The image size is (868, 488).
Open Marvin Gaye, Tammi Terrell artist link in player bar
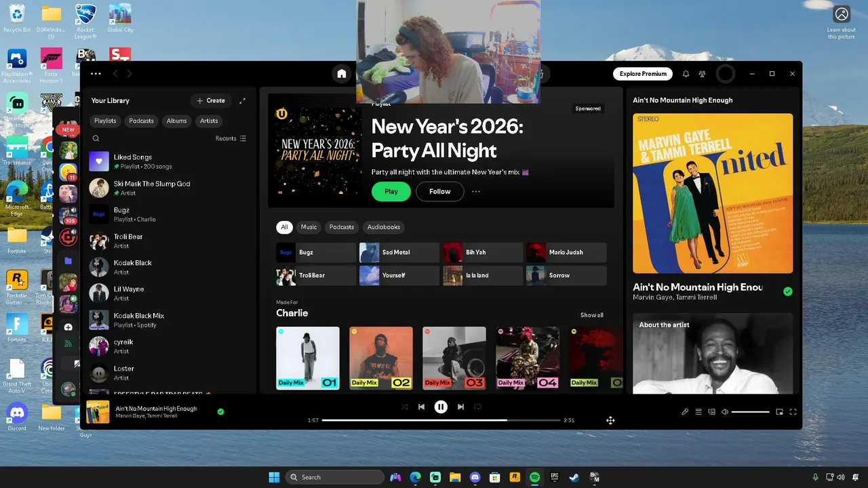146,415
